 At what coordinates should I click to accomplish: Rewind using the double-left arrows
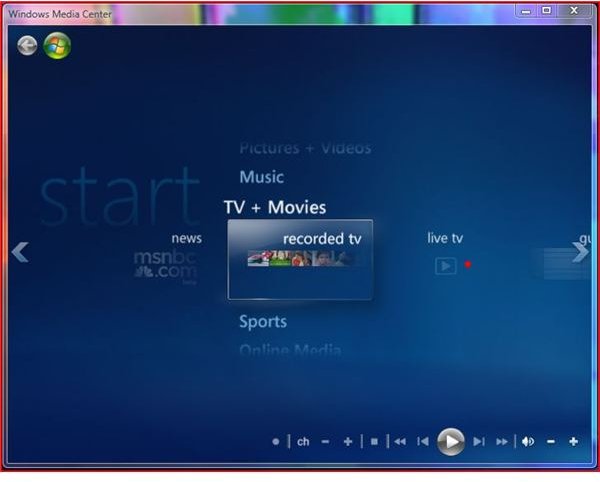400,442
